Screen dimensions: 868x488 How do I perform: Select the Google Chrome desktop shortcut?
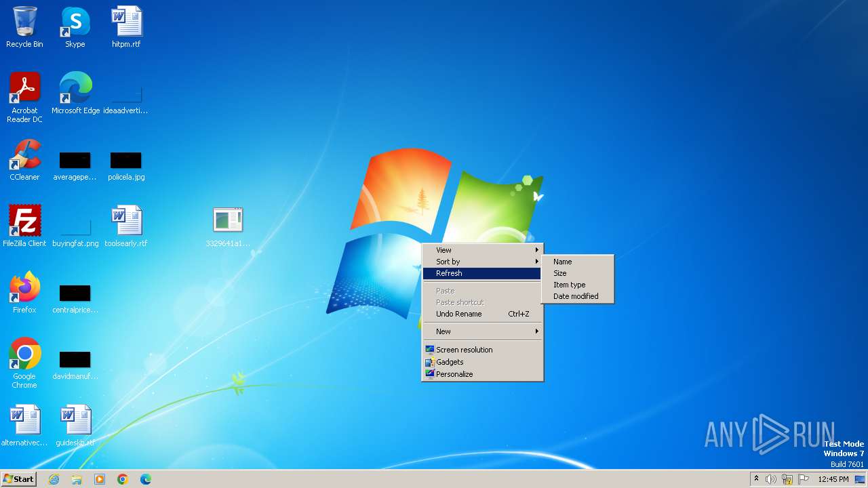pos(24,363)
